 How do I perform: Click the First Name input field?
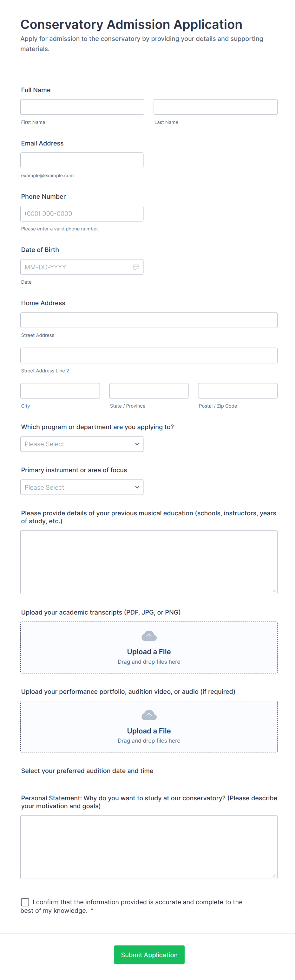click(x=82, y=107)
